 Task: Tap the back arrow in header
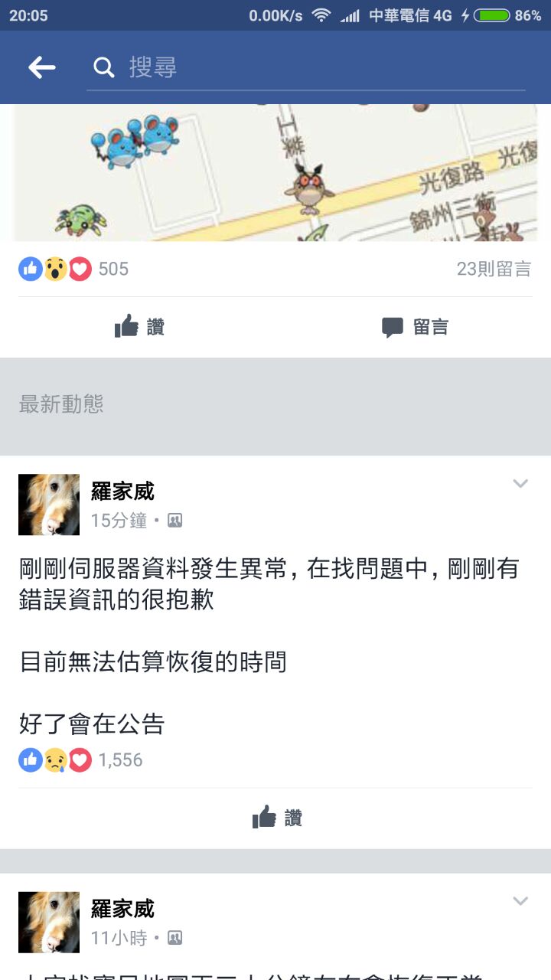[x=42, y=67]
